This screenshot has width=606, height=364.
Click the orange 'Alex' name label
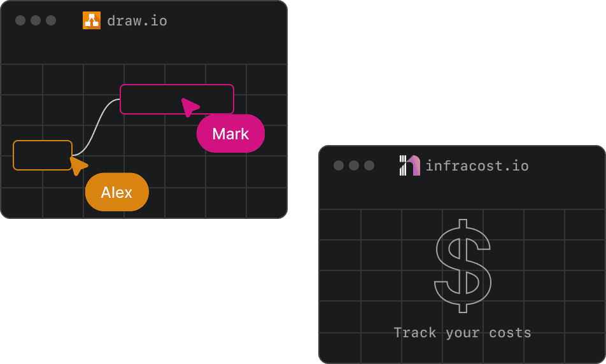pyautogui.click(x=116, y=192)
